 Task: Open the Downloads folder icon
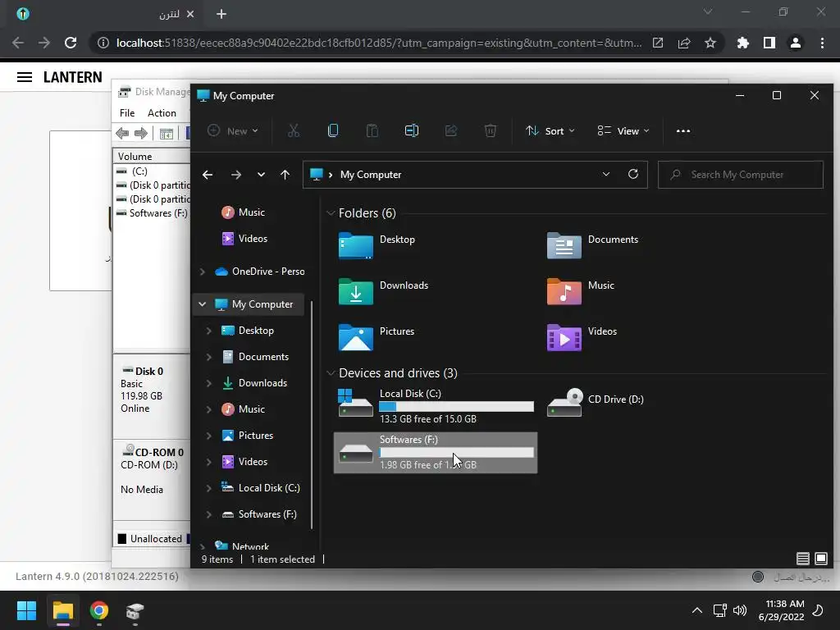point(356,291)
